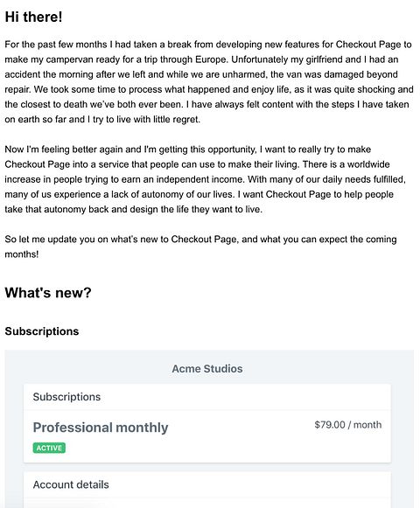Select the Professional monthly subscription title
Image resolution: width=420 pixels, height=508 pixels.
(101, 428)
